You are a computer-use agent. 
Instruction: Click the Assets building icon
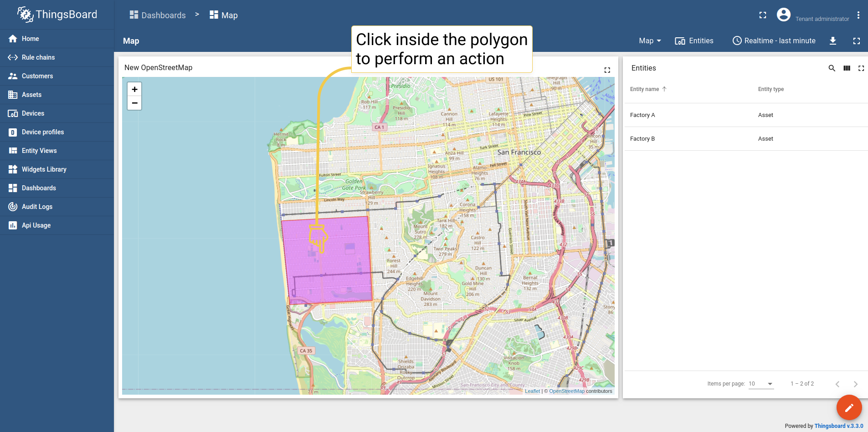coord(13,95)
